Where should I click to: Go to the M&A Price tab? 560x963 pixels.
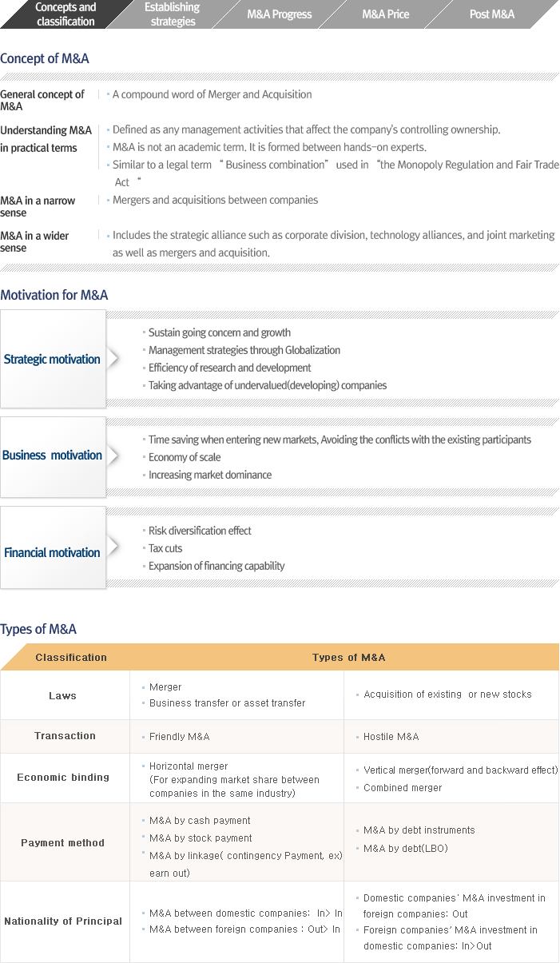[x=385, y=14]
